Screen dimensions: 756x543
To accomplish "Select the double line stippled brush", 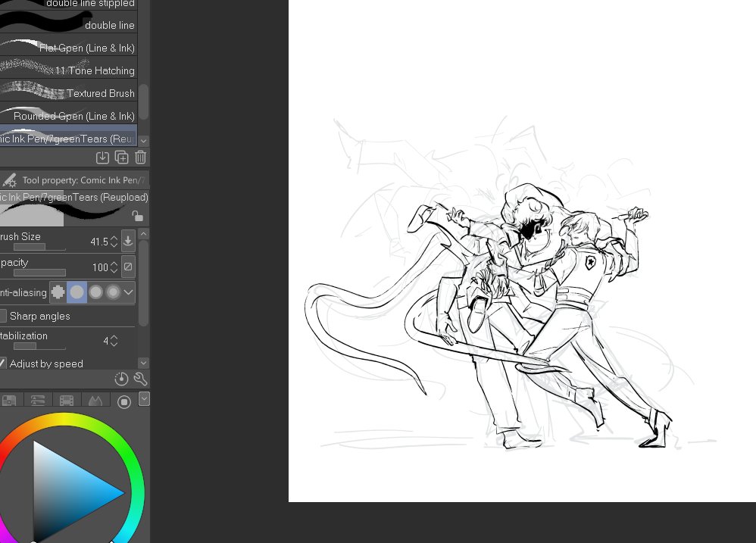I will click(68, 5).
